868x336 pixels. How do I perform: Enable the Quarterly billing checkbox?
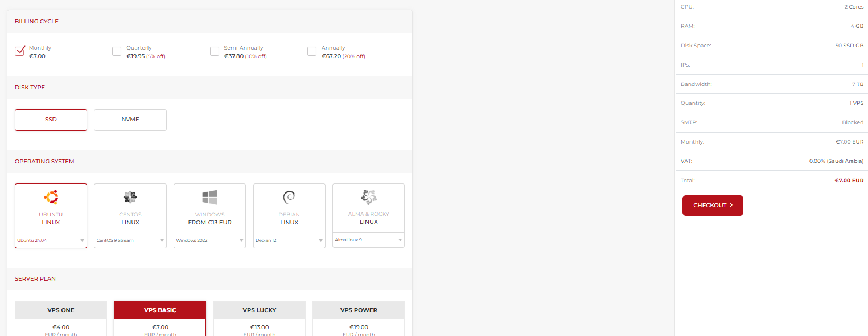[117, 51]
